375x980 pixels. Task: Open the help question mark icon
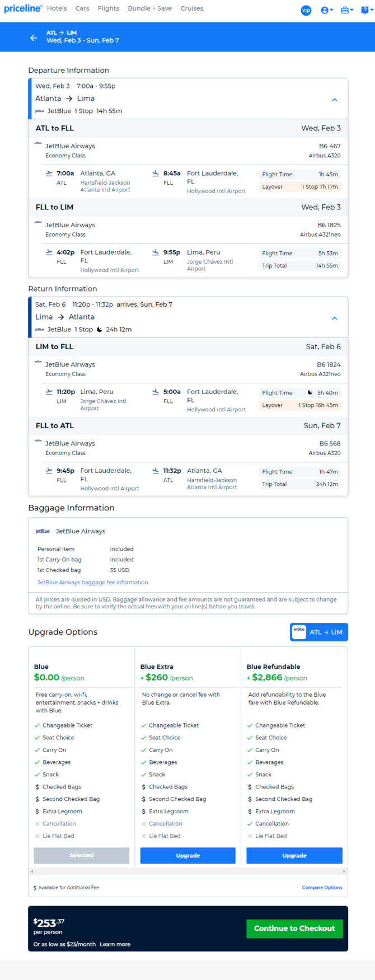point(365,10)
